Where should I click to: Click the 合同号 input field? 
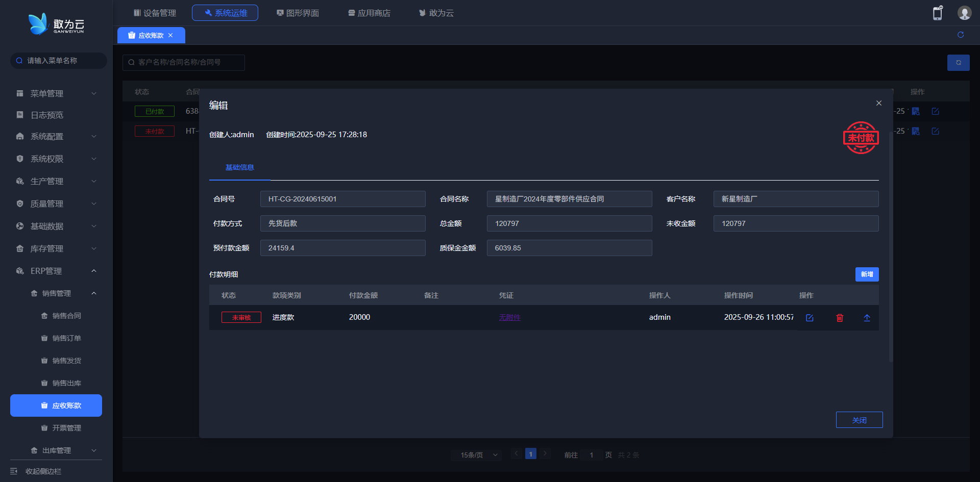[342, 199]
